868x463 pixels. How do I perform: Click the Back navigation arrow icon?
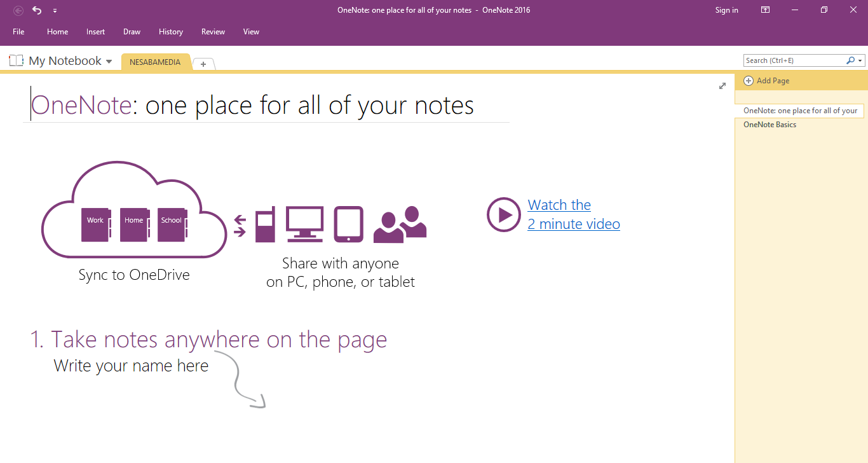coord(18,10)
